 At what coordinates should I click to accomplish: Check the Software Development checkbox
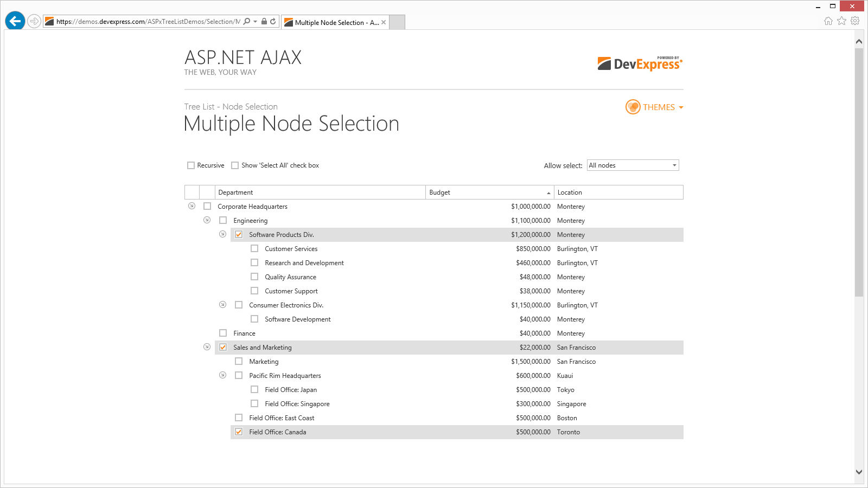[x=254, y=319]
